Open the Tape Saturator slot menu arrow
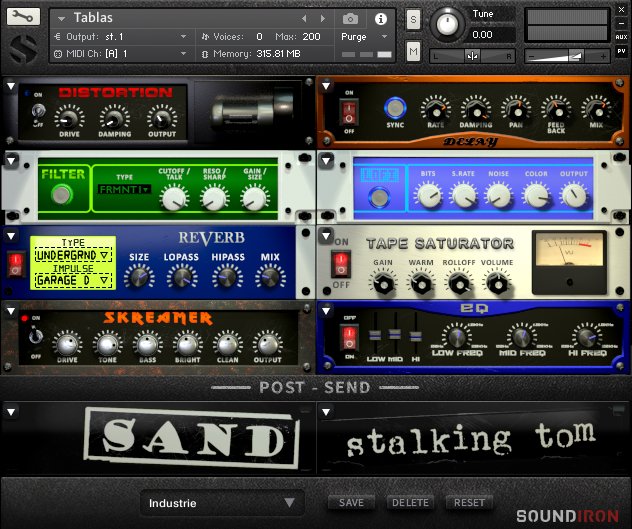This screenshot has width=632, height=529. pos(326,235)
